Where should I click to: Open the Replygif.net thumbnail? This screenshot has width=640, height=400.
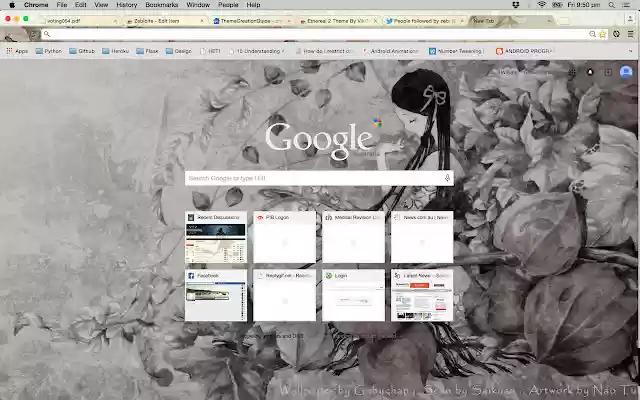[x=284, y=295]
